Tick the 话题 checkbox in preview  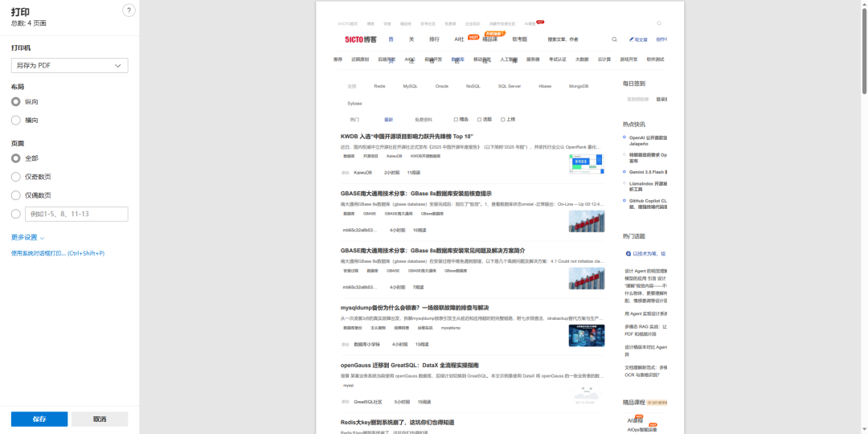(x=479, y=120)
